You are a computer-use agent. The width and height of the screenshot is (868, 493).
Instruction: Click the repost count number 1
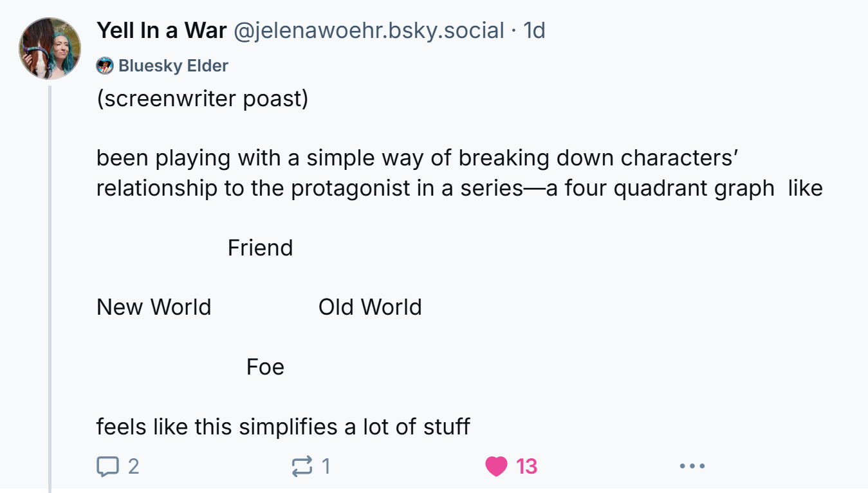[326, 466]
